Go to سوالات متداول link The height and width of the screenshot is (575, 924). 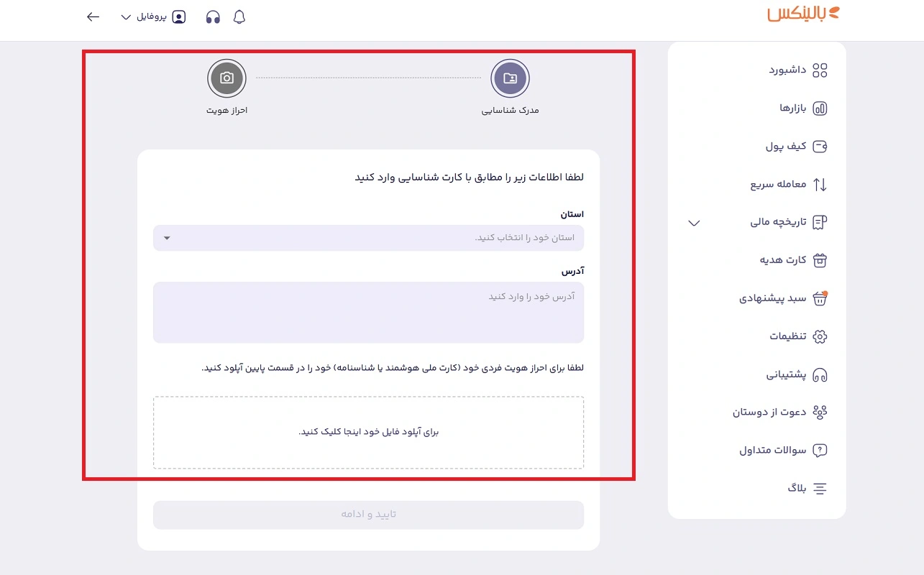point(773,451)
